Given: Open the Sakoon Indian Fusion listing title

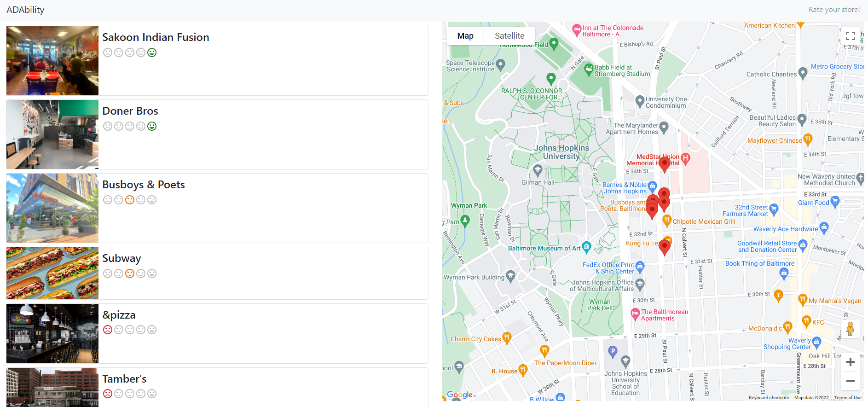Looking at the screenshot, I should pyautogui.click(x=156, y=37).
